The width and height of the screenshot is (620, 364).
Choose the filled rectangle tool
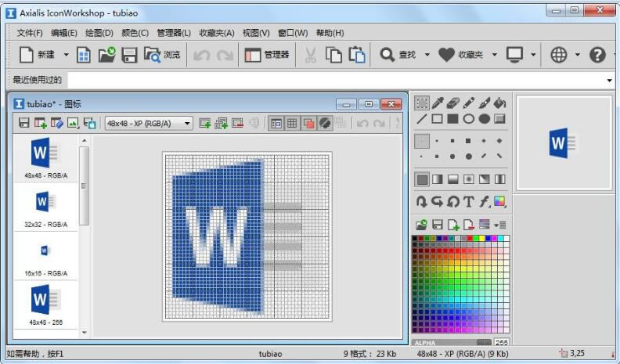click(x=452, y=118)
